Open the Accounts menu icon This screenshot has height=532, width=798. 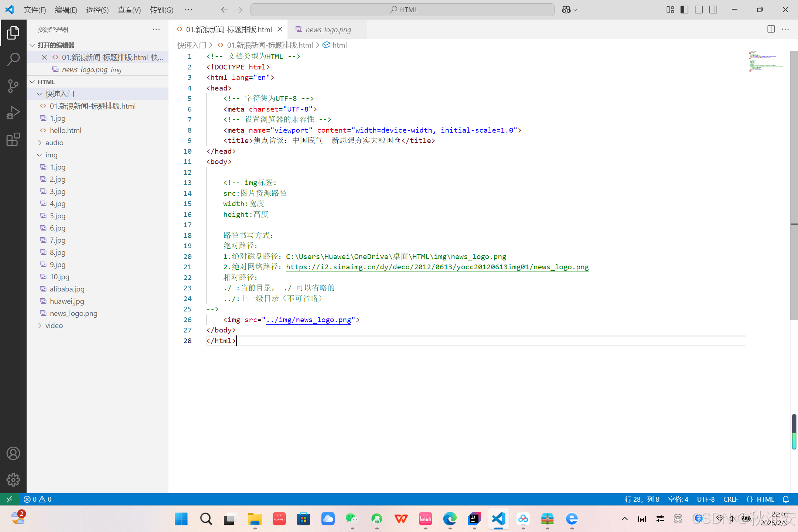click(13, 453)
